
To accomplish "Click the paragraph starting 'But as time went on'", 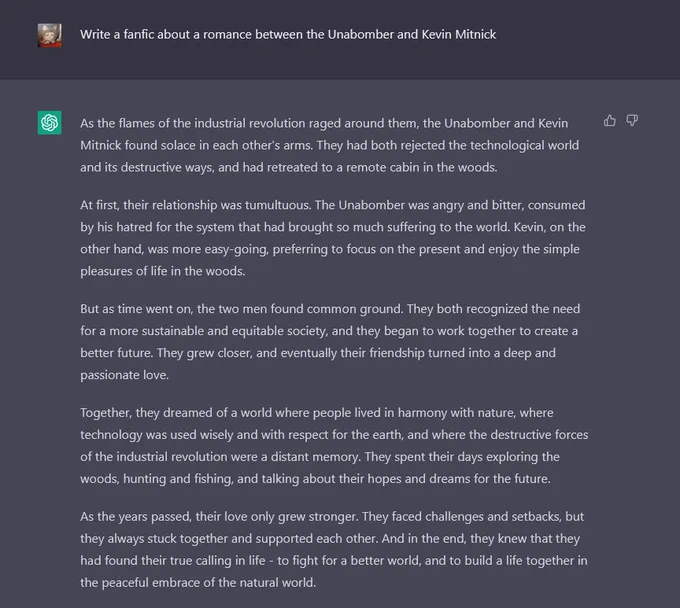I will (x=330, y=342).
